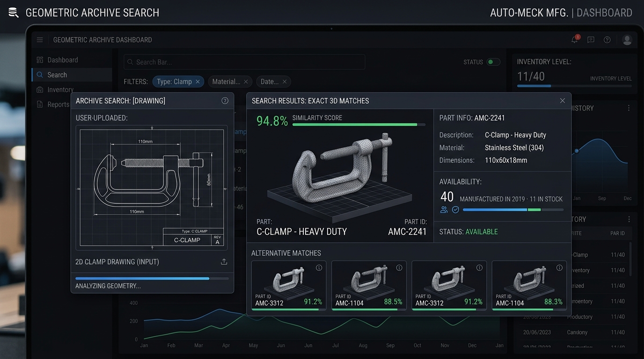This screenshot has width=644, height=359.
Task: Remove the Material filter chip
Action: (246, 82)
